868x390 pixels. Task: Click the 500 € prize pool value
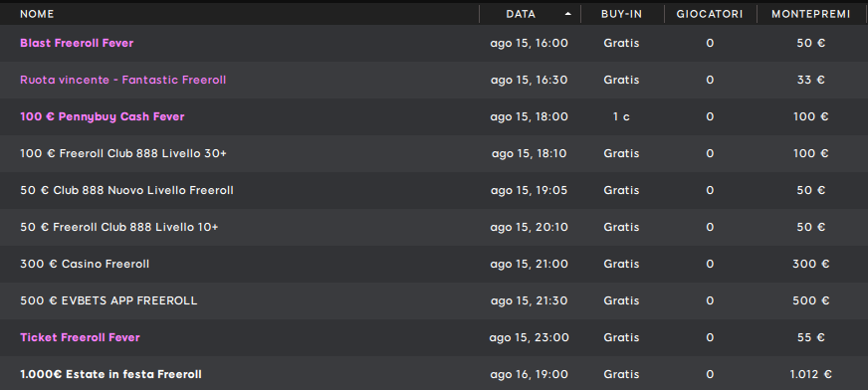[x=811, y=300]
